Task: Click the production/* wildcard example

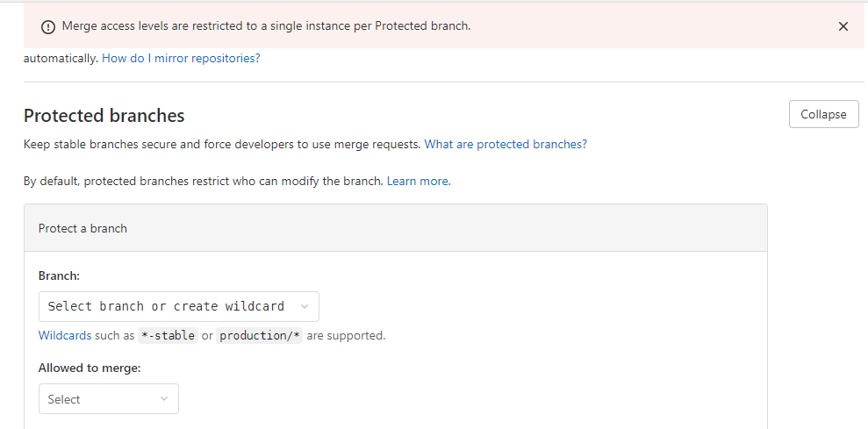Action: pyautogui.click(x=260, y=336)
